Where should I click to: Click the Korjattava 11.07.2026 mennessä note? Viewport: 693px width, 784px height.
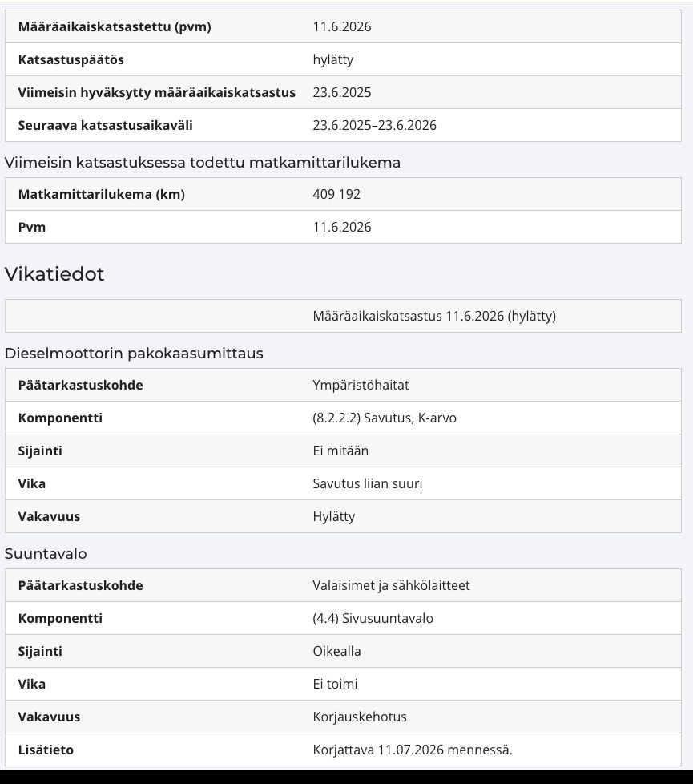tap(413, 750)
